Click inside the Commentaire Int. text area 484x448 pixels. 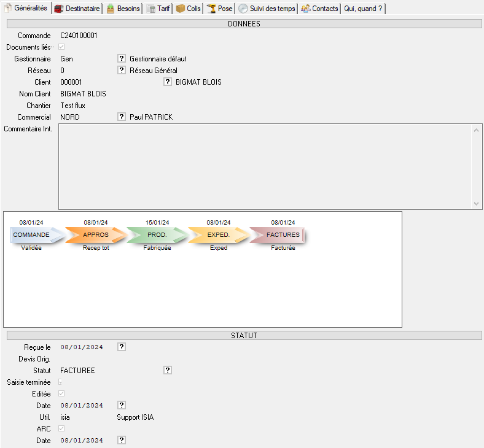tap(264, 166)
